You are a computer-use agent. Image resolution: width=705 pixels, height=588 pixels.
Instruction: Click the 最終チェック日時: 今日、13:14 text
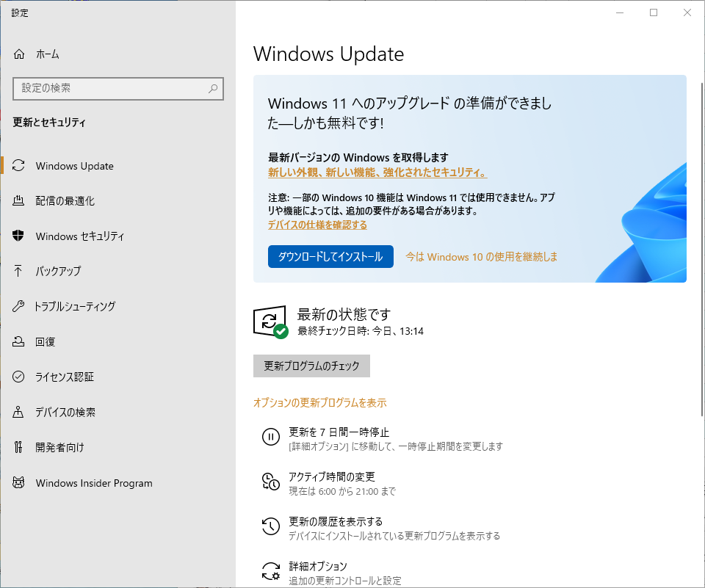point(360,331)
